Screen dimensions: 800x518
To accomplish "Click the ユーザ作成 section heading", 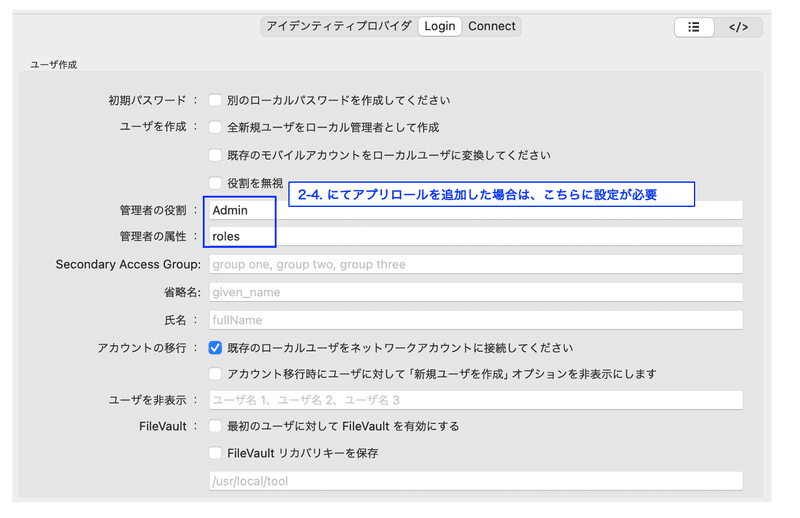I will coord(54,65).
